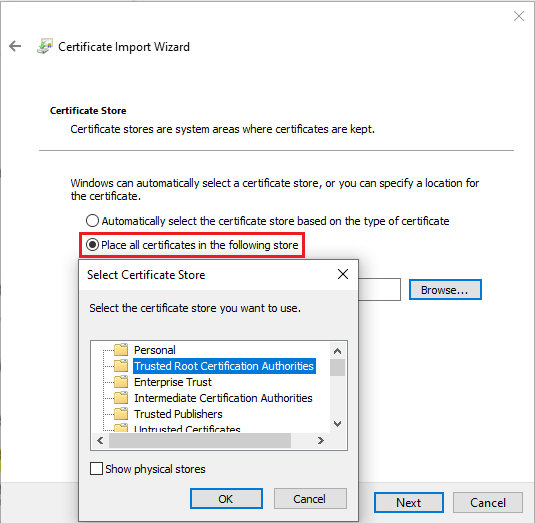Click the Personal folder icon
This screenshot has width=535, height=523.
point(121,350)
